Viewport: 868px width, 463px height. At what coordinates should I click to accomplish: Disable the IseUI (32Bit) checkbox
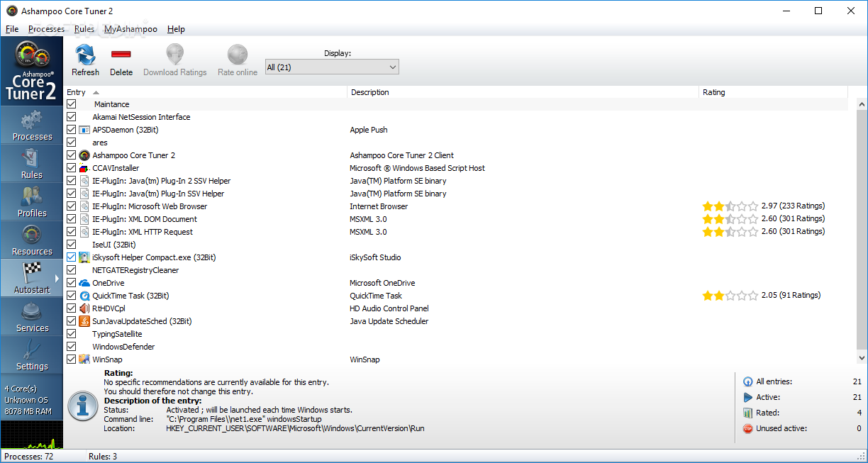[71, 245]
